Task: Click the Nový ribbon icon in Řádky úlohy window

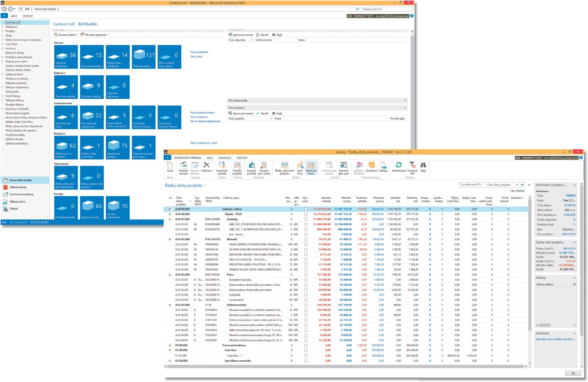Action: (x=170, y=167)
